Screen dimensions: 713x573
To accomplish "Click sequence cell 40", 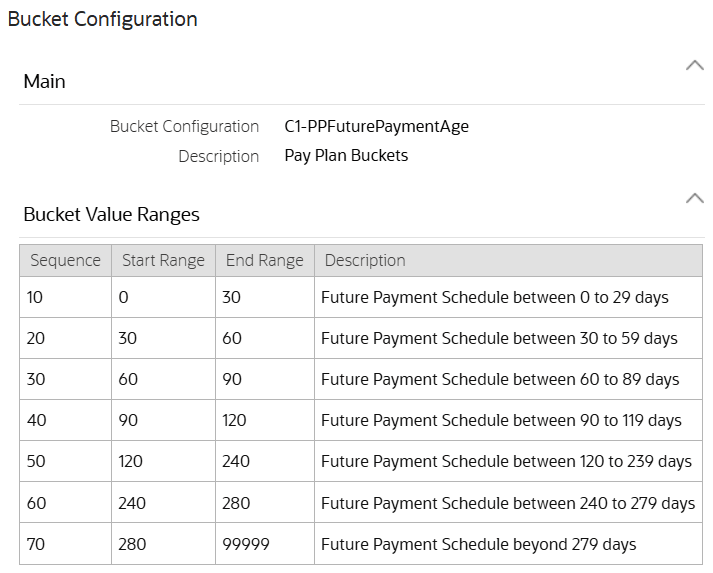I will click(65, 420).
